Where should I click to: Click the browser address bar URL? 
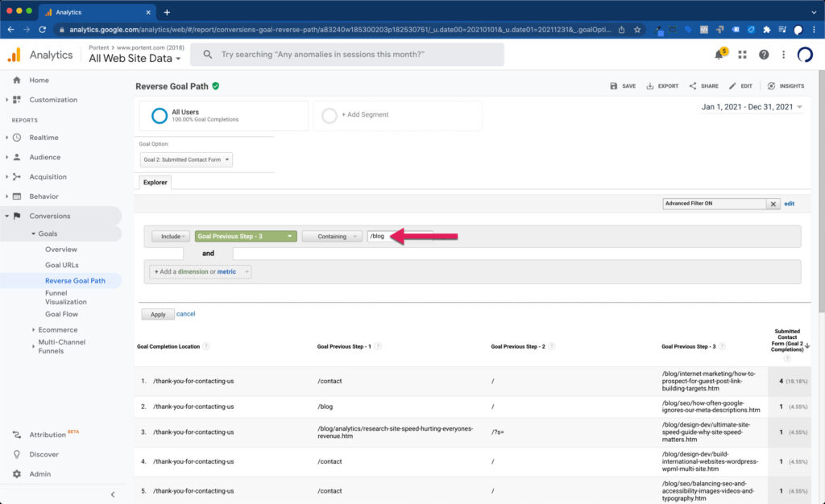340,30
